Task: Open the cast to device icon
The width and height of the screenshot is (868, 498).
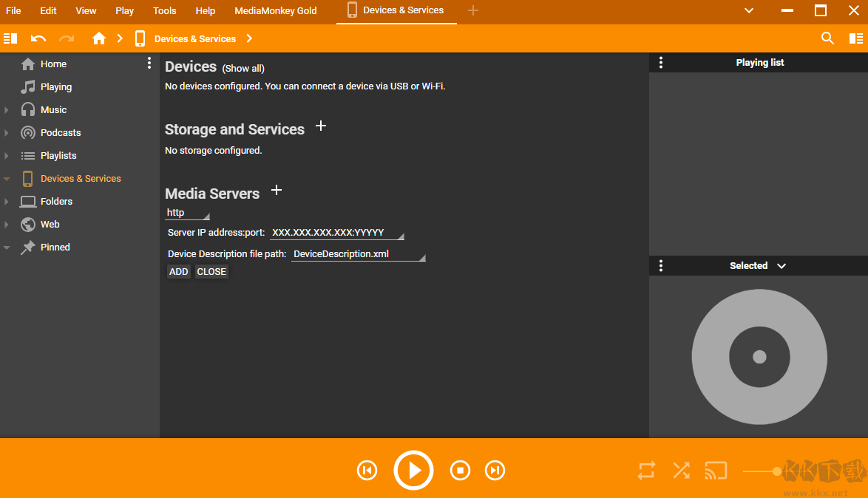Action: [716, 470]
